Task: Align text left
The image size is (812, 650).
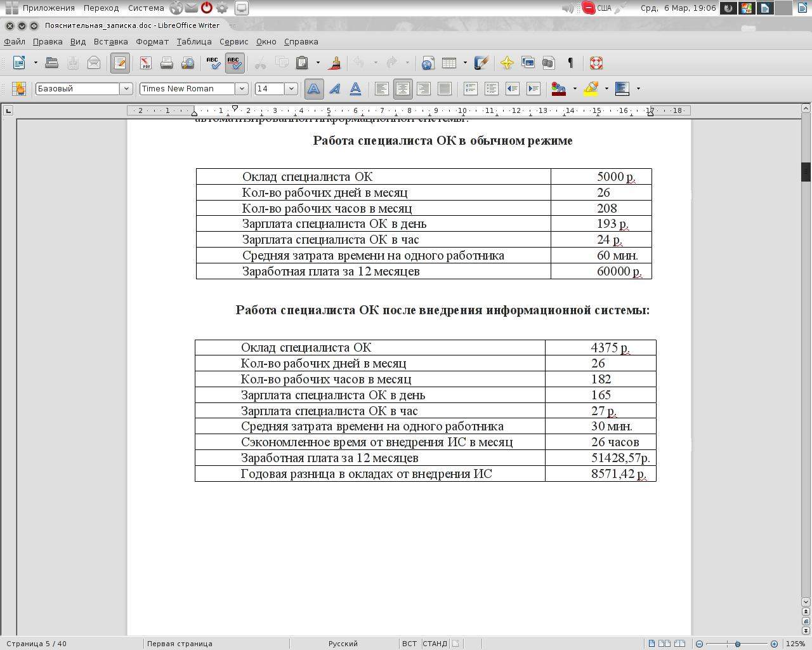Action: (381, 89)
